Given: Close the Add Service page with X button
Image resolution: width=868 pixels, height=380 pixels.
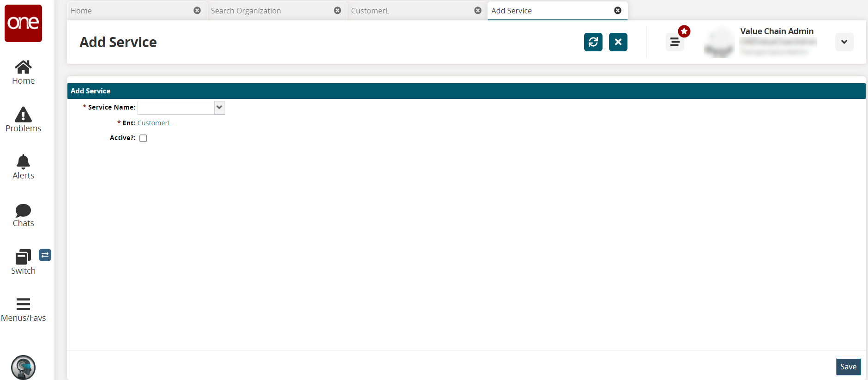Looking at the screenshot, I should click(618, 42).
